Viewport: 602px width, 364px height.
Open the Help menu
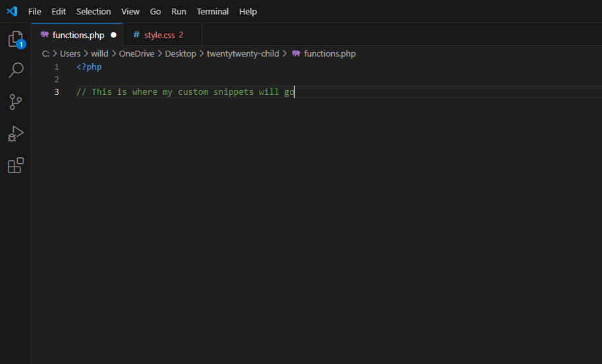coord(248,11)
